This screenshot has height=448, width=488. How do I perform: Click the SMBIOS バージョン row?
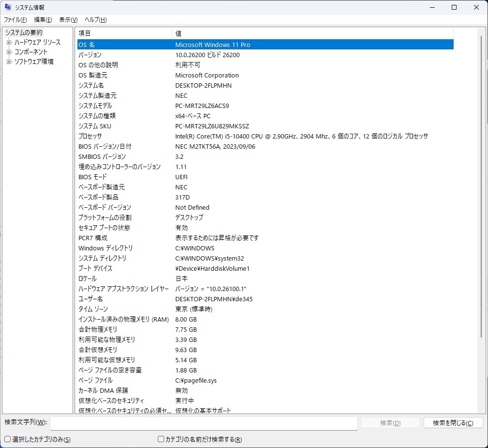pos(265,156)
